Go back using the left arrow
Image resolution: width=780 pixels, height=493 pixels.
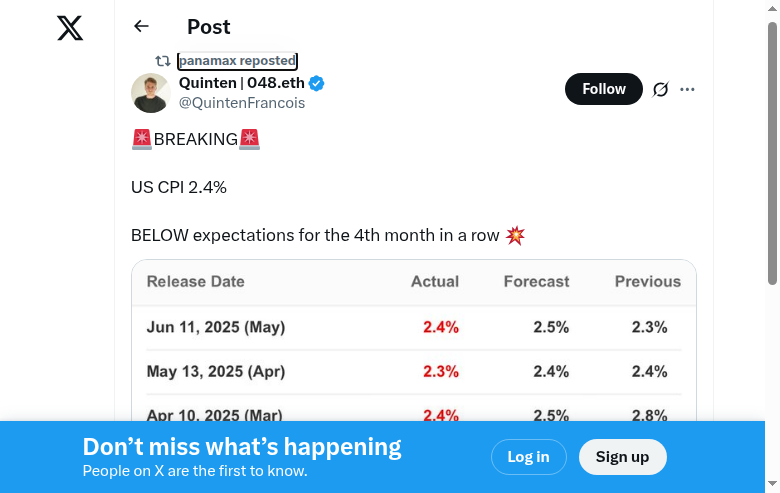click(x=141, y=27)
